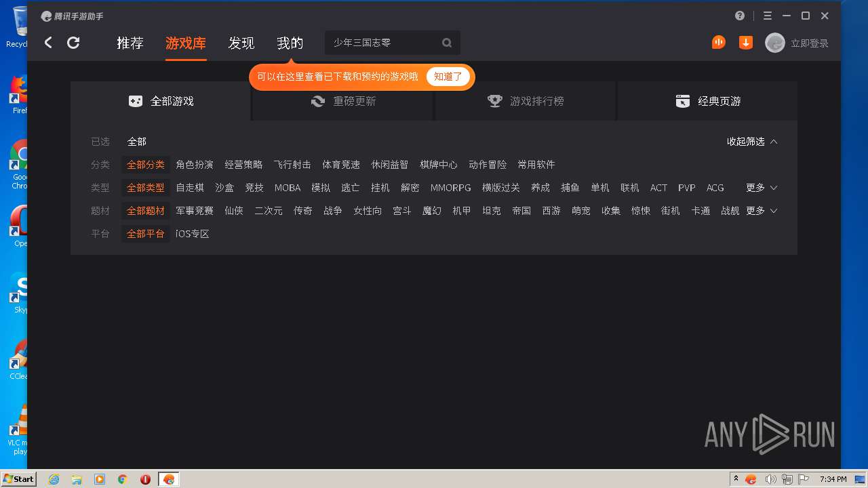This screenshot has height=488, width=868.
Task: Choose the ACG type filter
Action: coord(715,188)
